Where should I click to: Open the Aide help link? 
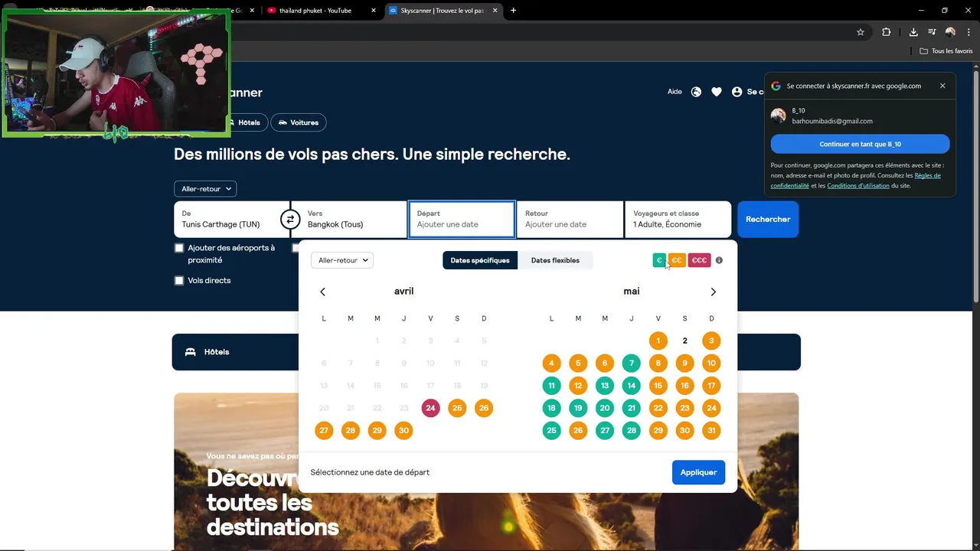[x=675, y=92]
